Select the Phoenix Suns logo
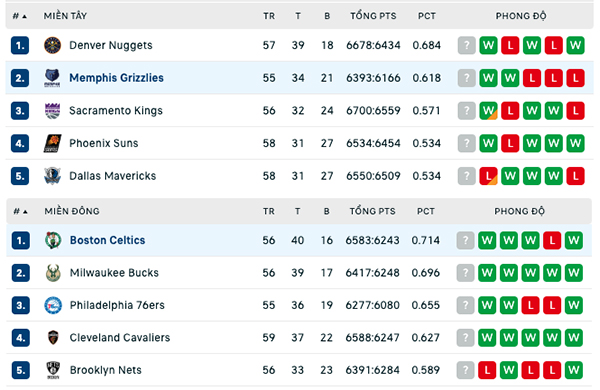Image resolution: width=600 pixels, height=390 pixels. coord(52,144)
